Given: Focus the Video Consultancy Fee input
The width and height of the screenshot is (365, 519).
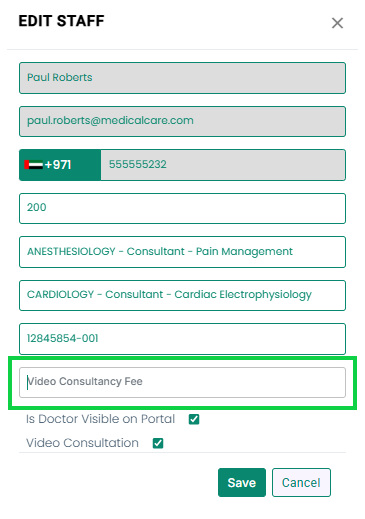Looking at the screenshot, I should [182, 382].
